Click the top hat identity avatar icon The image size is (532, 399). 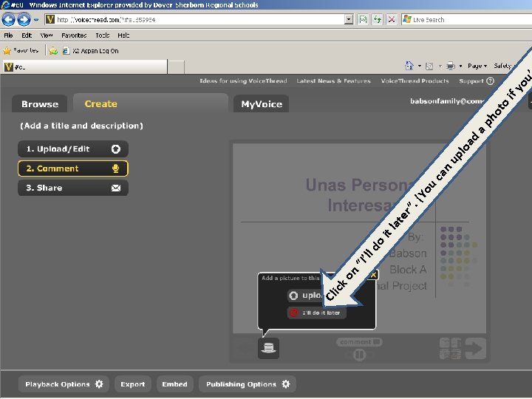268,348
